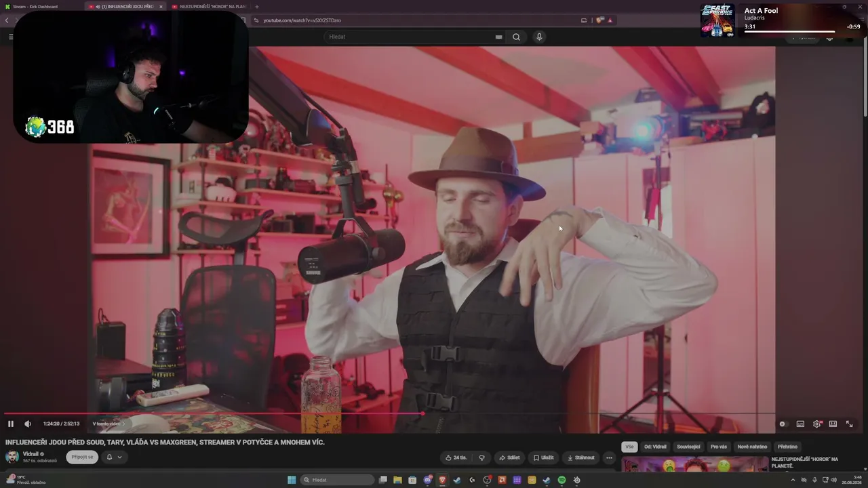Dislike this video
The height and width of the screenshot is (488, 868).
coord(481,457)
